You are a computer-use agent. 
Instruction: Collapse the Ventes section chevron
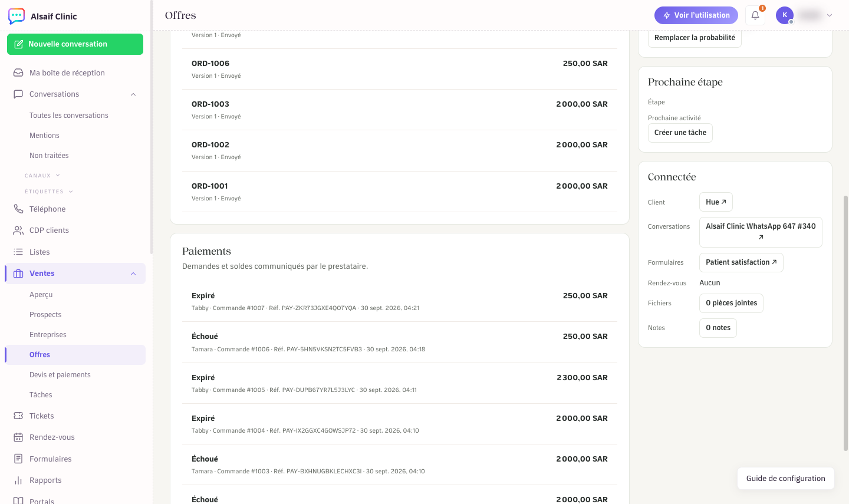[x=133, y=274]
